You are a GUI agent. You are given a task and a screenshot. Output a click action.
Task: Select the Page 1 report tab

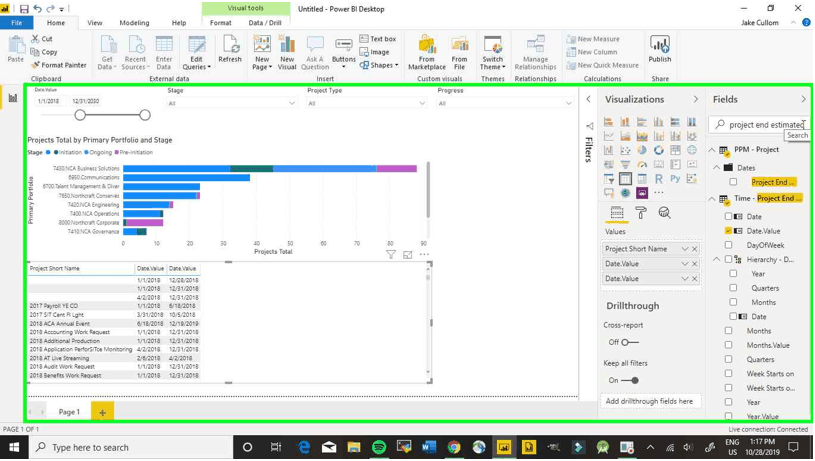tap(69, 412)
